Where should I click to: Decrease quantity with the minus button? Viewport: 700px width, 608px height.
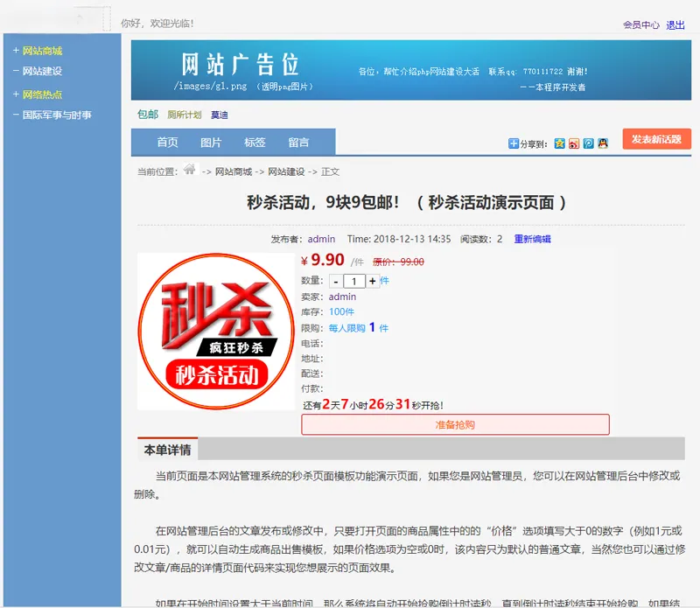pos(336,280)
